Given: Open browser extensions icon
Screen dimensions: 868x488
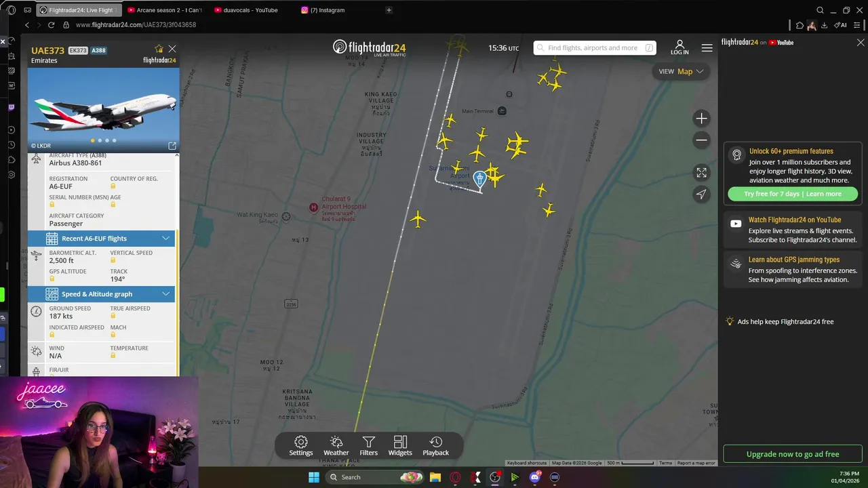Looking at the screenshot, I should pos(800,25).
